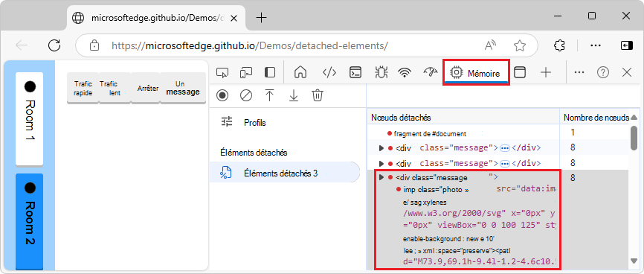This screenshot has height=274, width=644.
Task: Open the Sources bug icon
Action: click(x=381, y=73)
